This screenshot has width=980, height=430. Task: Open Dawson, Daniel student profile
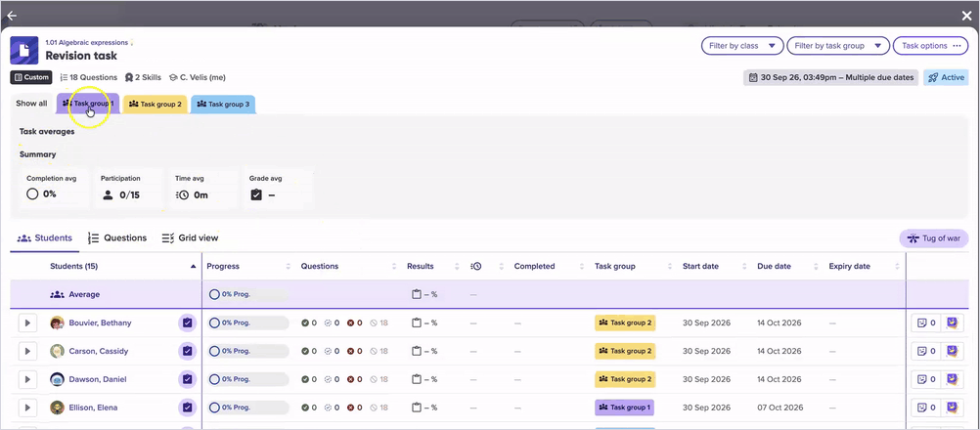click(99, 379)
